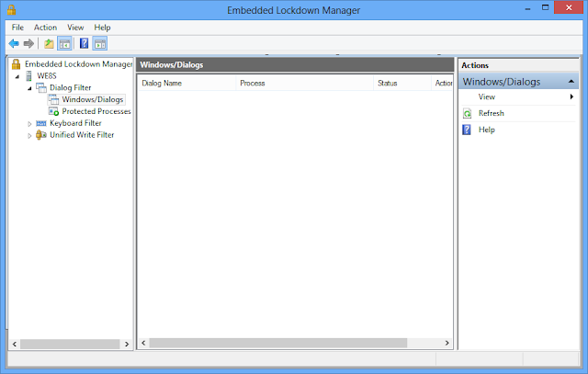Toggle the Show/Hide Action Pane toolbar icon
The height and width of the screenshot is (374, 588).
click(100, 43)
